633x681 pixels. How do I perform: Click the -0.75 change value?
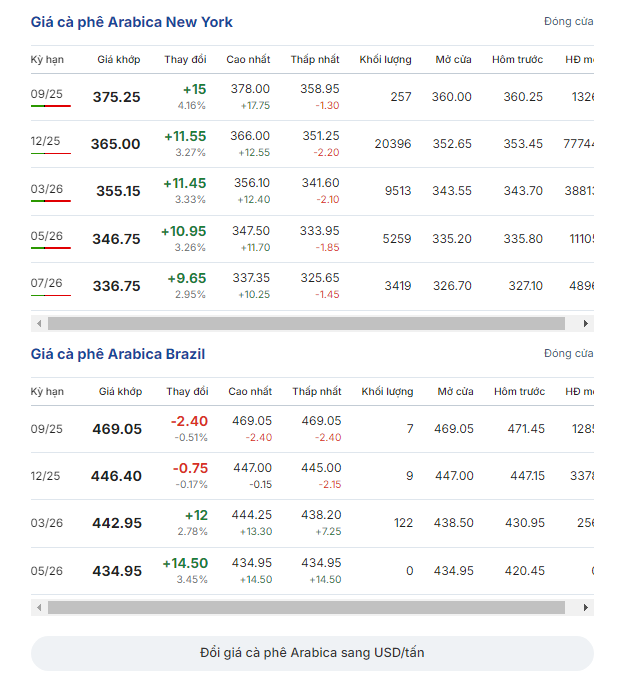point(190,468)
